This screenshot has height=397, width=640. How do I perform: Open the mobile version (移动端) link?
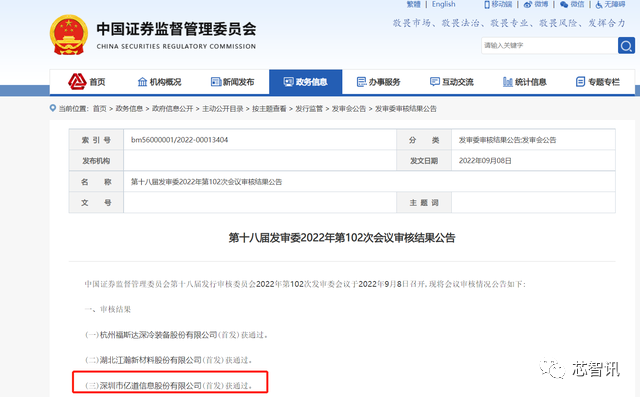[501, 4]
